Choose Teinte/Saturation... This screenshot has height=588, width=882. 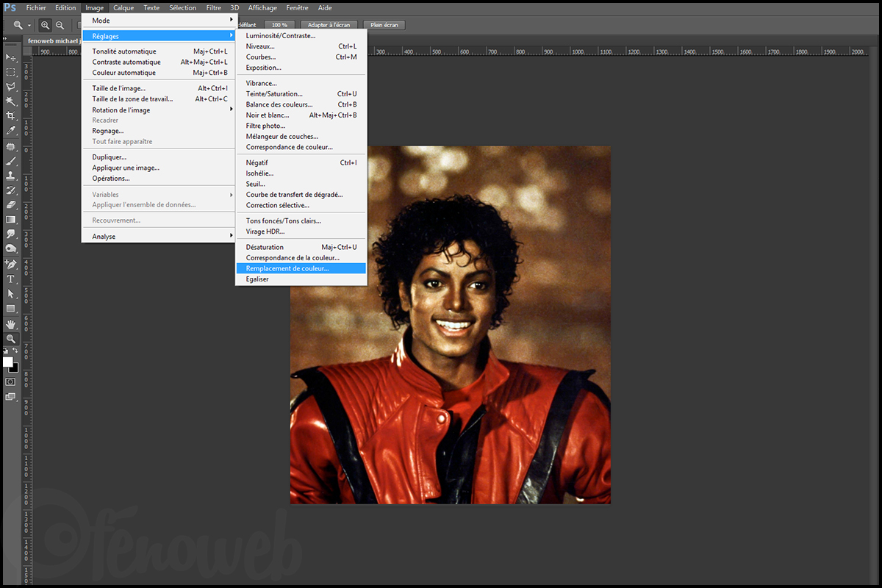(301, 94)
